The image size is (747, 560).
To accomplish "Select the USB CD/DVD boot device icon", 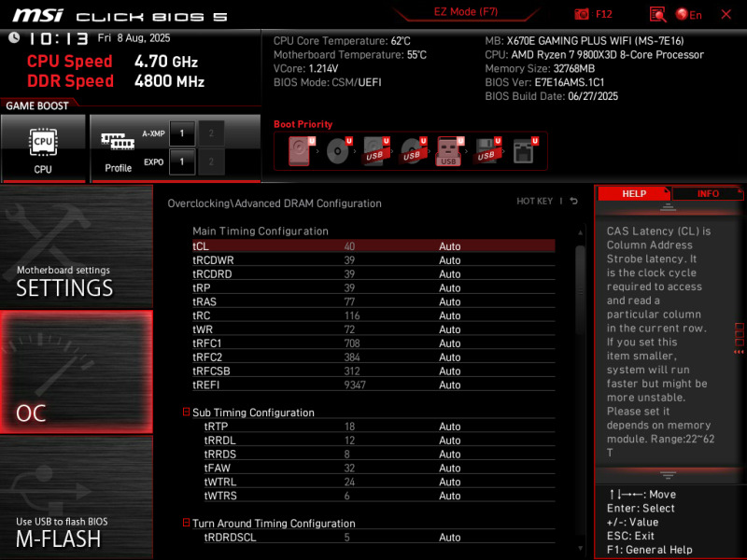I will point(413,151).
